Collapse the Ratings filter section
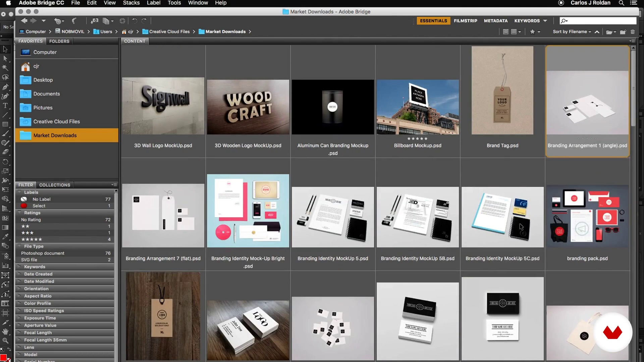The height and width of the screenshot is (362, 644). point(20,213)
